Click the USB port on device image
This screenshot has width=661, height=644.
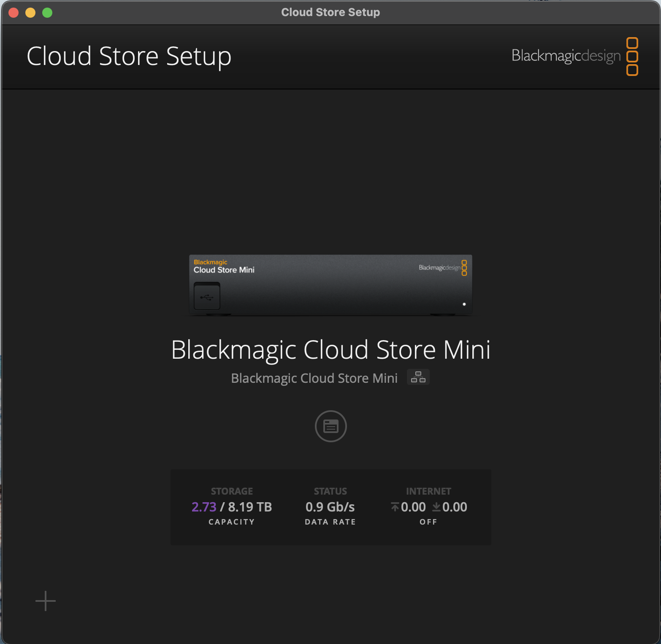207,296
